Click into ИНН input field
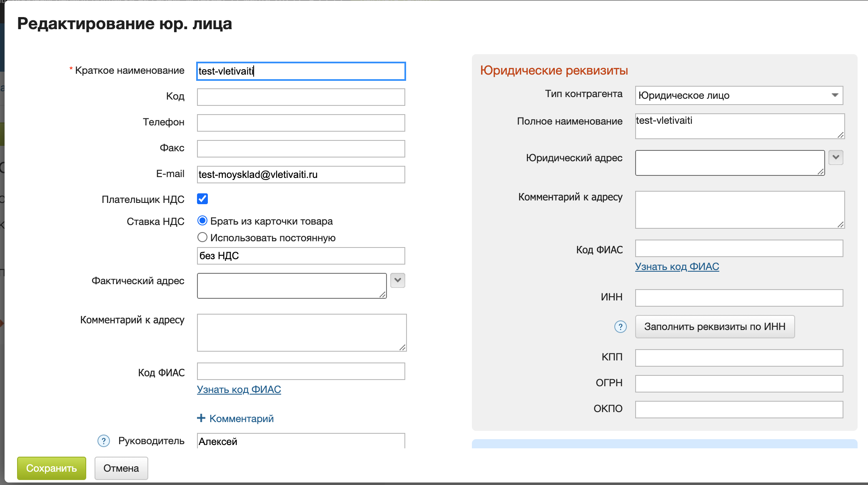The width and height of the screenshot is (868, 485). [738, 298]
